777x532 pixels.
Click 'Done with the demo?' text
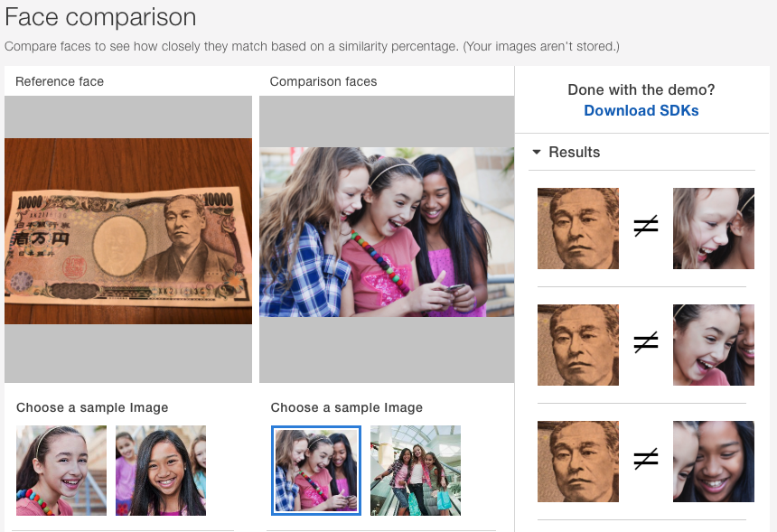coord(641,89)
